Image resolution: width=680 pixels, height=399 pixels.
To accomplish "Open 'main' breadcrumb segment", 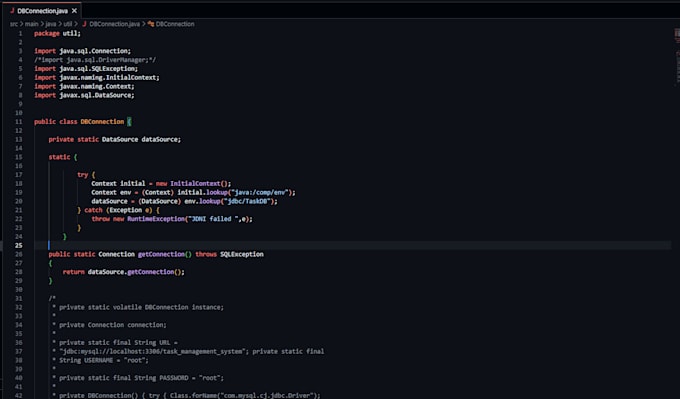I will click(31, 24).
